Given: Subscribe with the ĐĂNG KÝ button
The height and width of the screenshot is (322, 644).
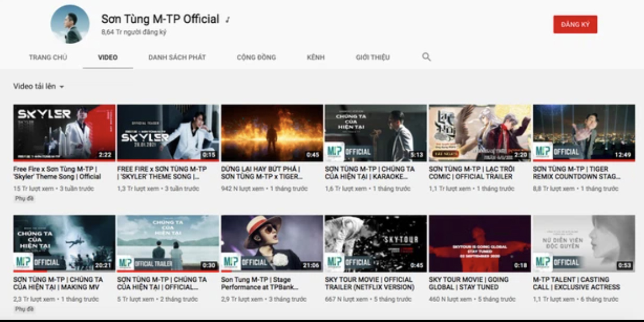Looking at the screenshot, I should (x=575, y=24).
